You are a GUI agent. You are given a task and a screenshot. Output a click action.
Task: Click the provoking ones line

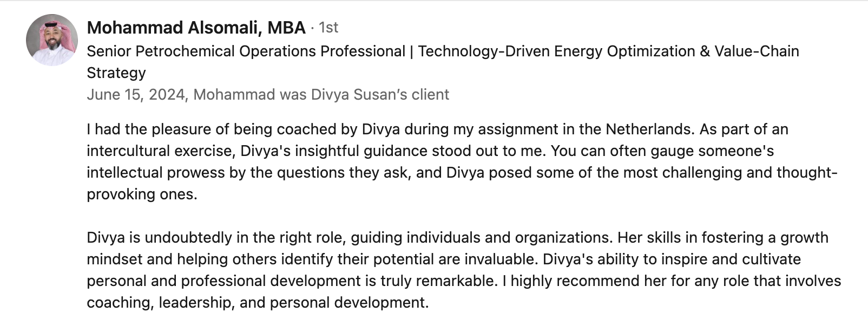pyautogui.click(x=142, y=194)
